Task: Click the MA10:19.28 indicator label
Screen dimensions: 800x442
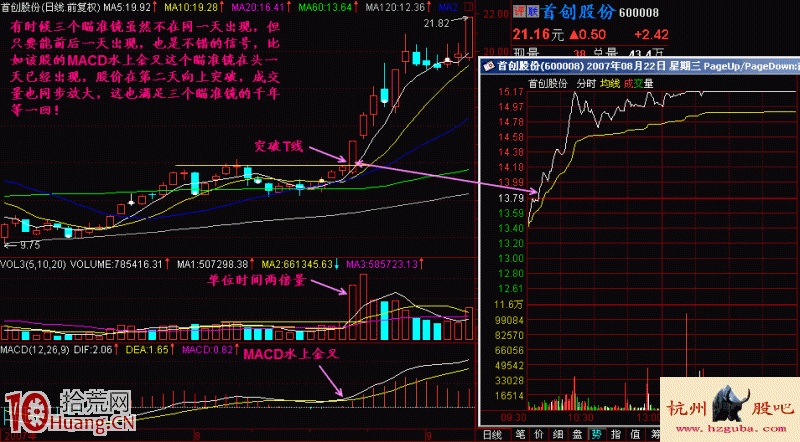Action: pos(190,7)
